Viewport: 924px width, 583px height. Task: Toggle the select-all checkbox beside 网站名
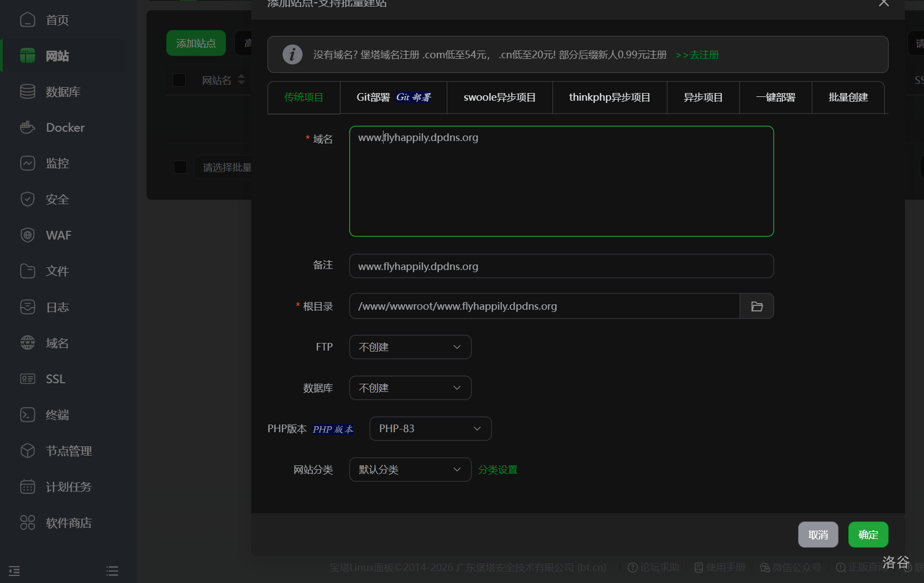pos(179,80)
